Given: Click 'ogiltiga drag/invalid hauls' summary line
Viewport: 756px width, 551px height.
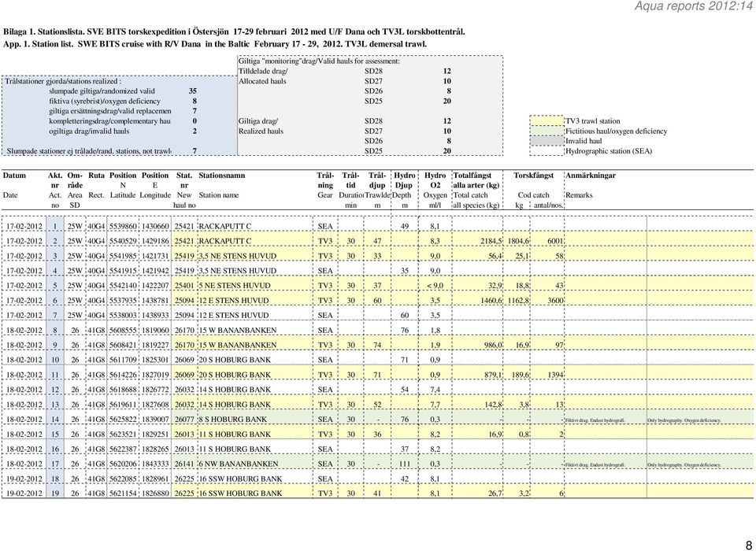Looking at the screenshot, I should [89, 131].
